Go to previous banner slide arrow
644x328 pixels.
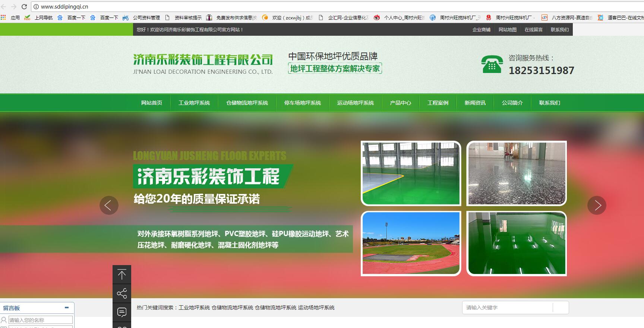tap(109, 205)
